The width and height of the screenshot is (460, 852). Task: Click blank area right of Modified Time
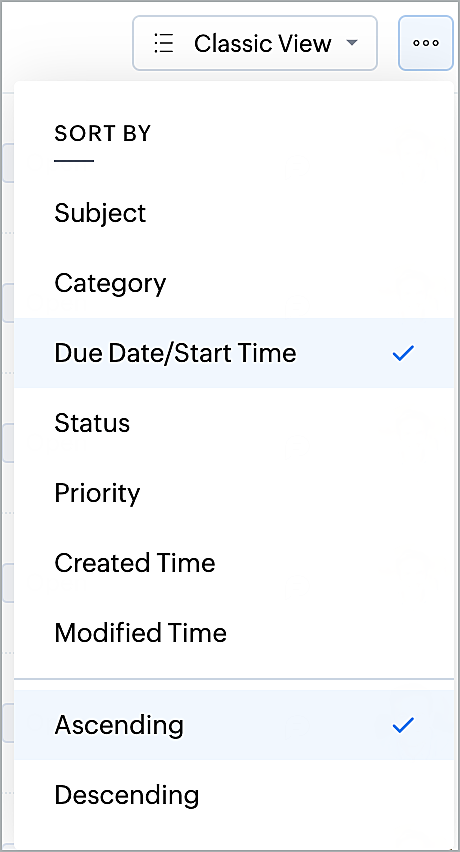[337, 632]
